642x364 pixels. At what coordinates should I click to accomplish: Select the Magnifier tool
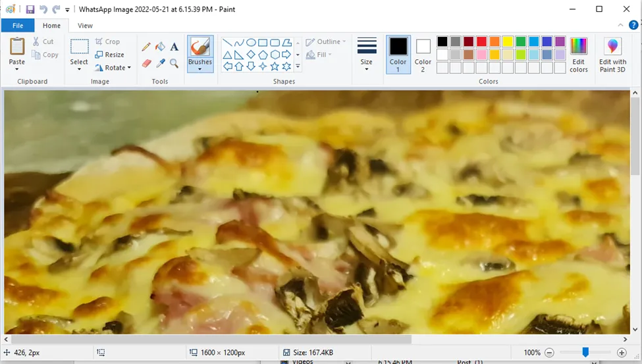(174, 63)
